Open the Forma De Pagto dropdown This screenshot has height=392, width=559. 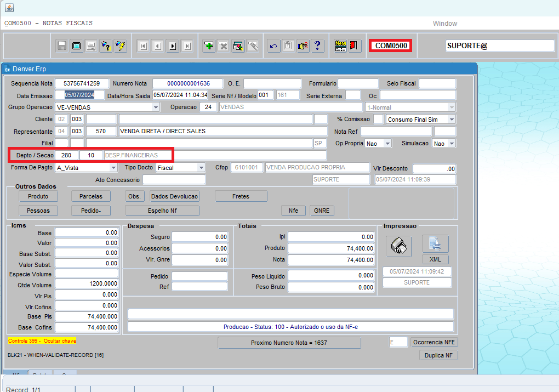click(x=113, y=168)
